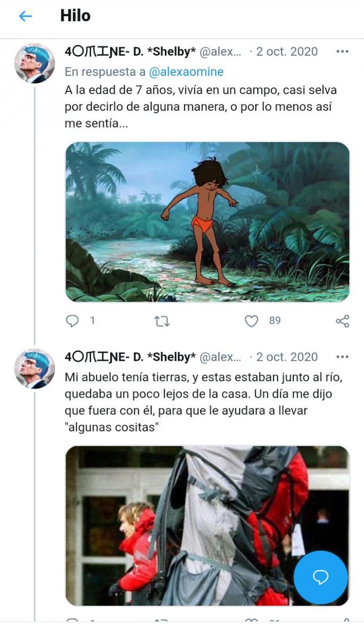Open reply on the Mowgli jungle tweet

pyautogui.click(x=72, y=321)
